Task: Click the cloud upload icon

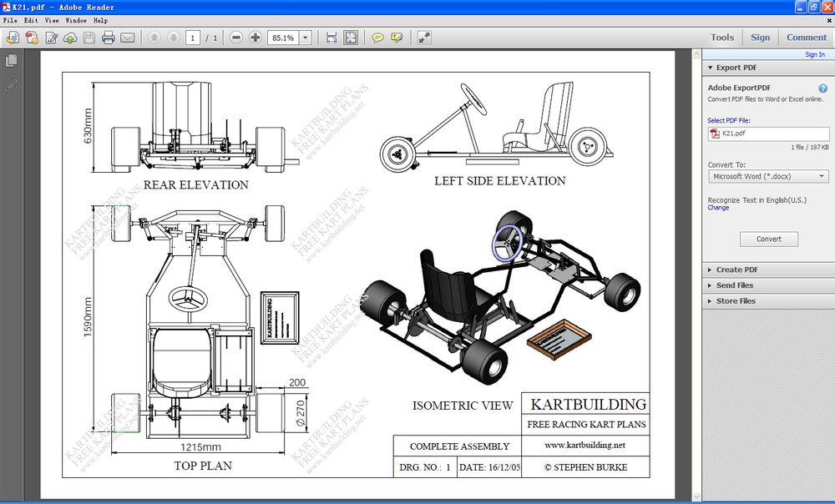Action: pyautogui.click(x=70, y=38)
